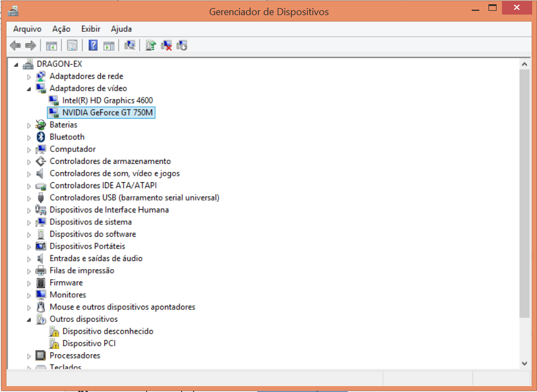The width and height of the screenshot is (537, 392).
Task: Open the Ação menu
Action: [x=61, y=29]
